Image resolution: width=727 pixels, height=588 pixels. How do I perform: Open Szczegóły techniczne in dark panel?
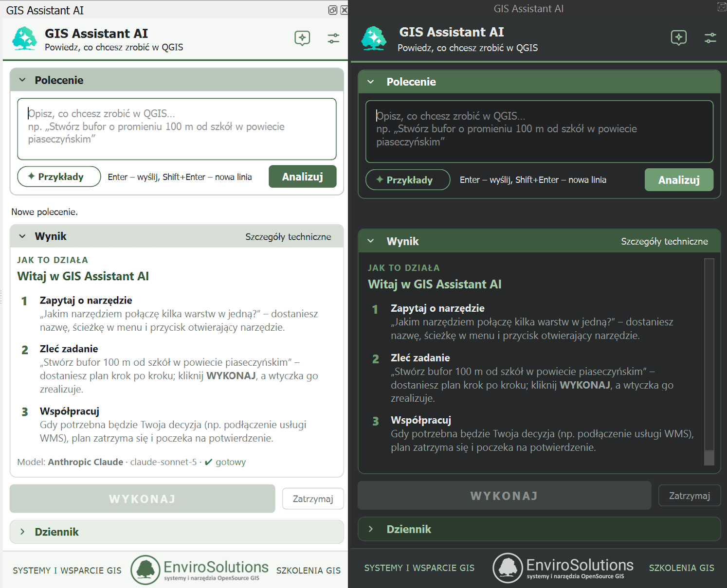pos(665,242)
